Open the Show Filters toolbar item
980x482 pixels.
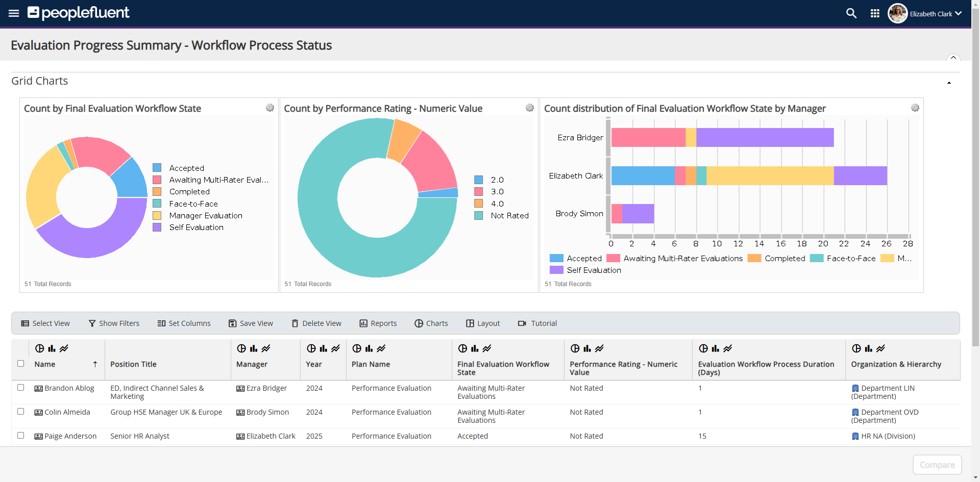pyautogui.click(x=114, y=323)
